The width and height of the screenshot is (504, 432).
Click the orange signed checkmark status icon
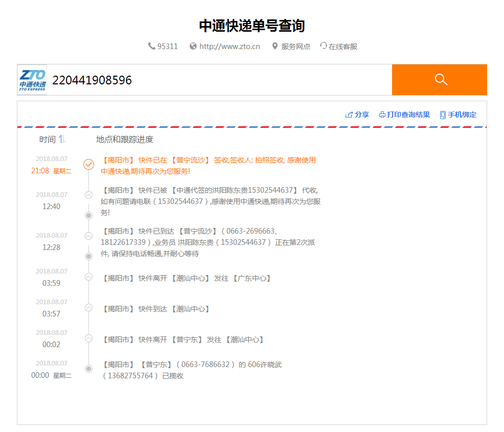(x=89, y=164)
